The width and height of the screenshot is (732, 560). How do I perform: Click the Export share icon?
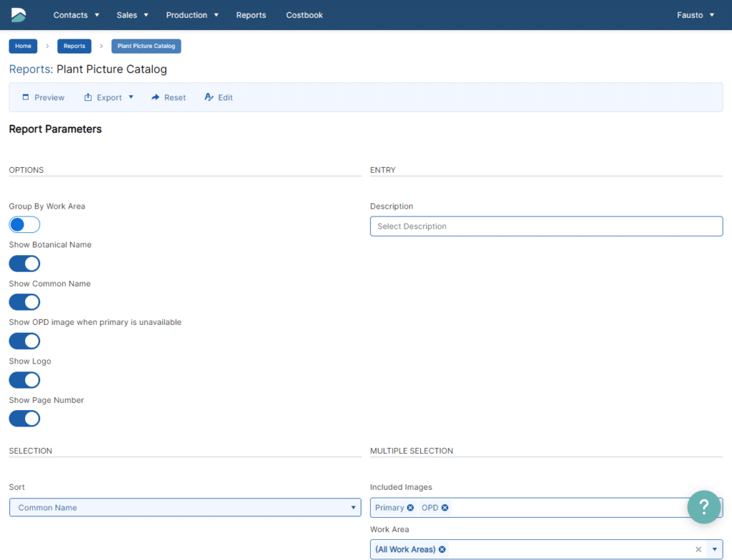click(89, 97)
